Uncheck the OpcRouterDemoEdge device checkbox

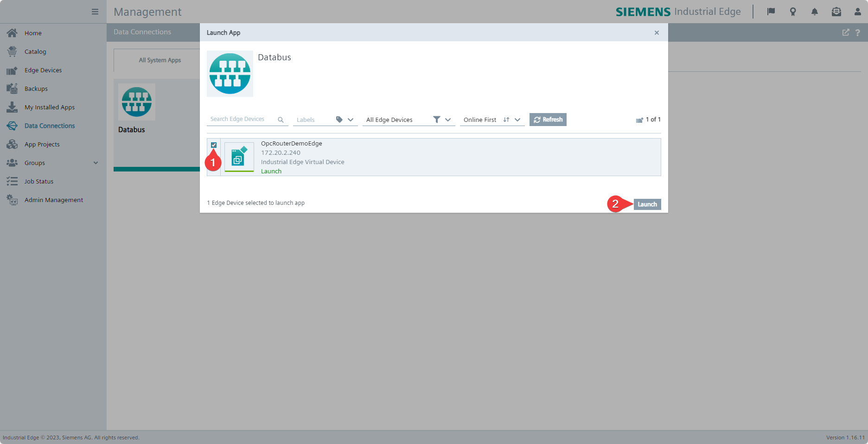pyautogui.click(x=214, y=145)
